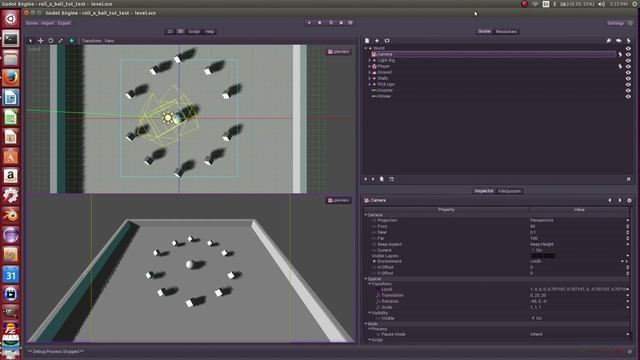
Task: Click the move node down arrow below scene tree
Action: 373,179
